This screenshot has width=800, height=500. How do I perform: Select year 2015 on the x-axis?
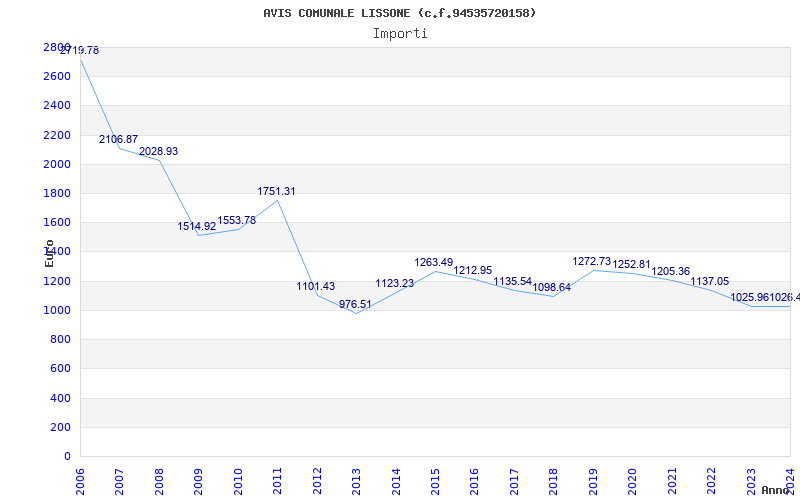pyautogui.click(x=435, y=478)
